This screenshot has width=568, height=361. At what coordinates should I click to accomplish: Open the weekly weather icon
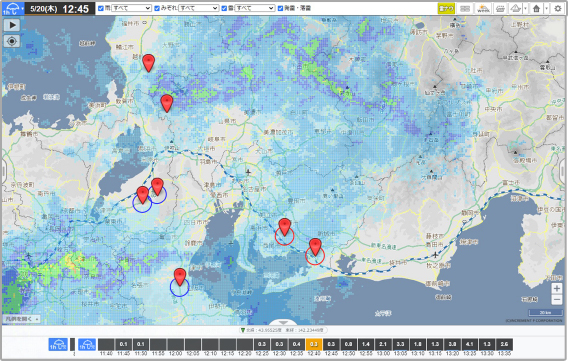tap(483, 8)
